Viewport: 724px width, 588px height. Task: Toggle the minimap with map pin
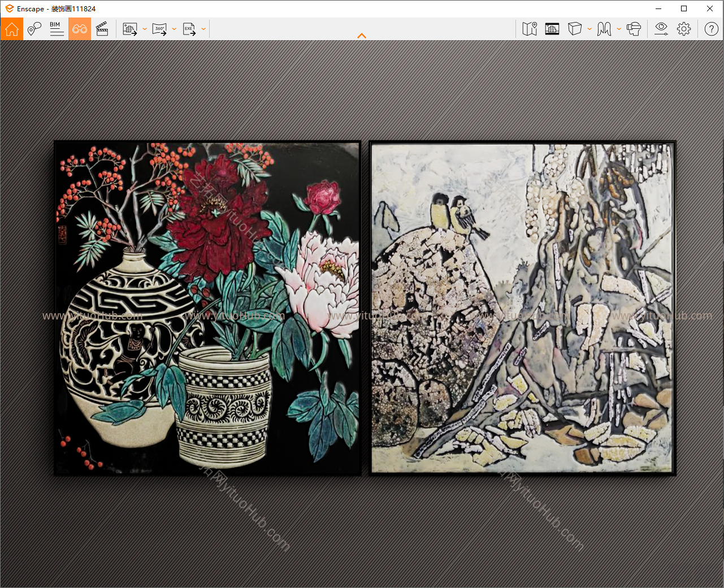(x=530, y=29)
